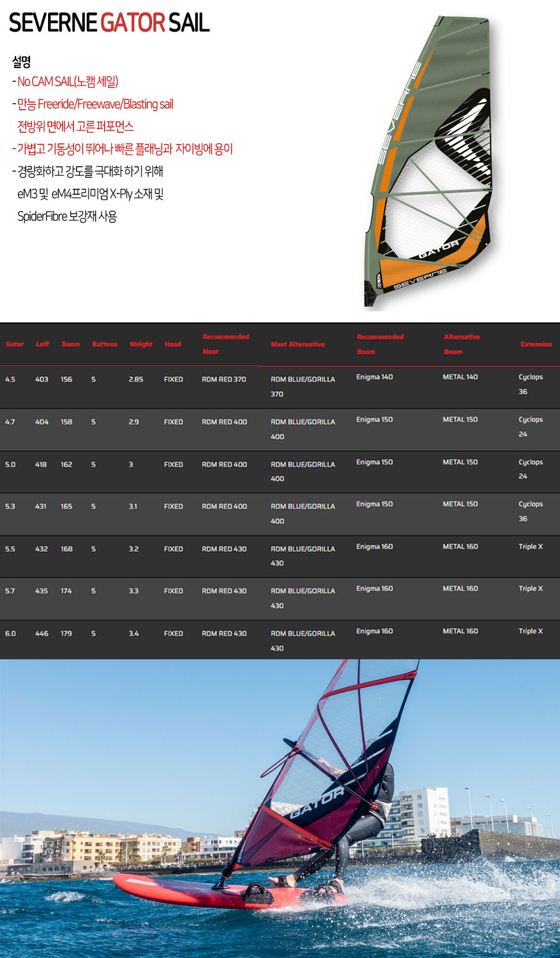Screen dimensions: 560x958
Task: Click boom value 165
Action: (66, 506)
